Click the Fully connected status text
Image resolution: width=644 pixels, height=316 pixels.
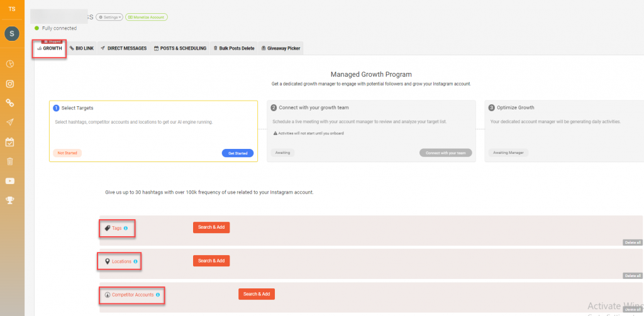59,28
